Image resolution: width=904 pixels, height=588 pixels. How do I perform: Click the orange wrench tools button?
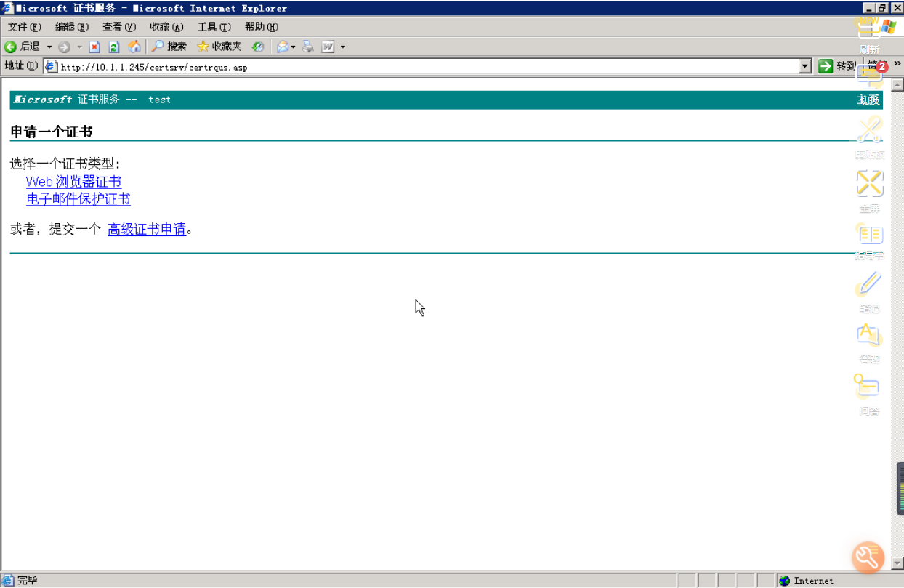pos(868,557)
